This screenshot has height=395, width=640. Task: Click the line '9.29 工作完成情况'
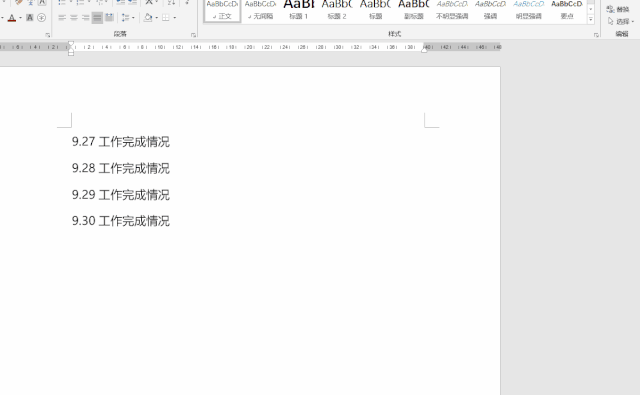121,195
